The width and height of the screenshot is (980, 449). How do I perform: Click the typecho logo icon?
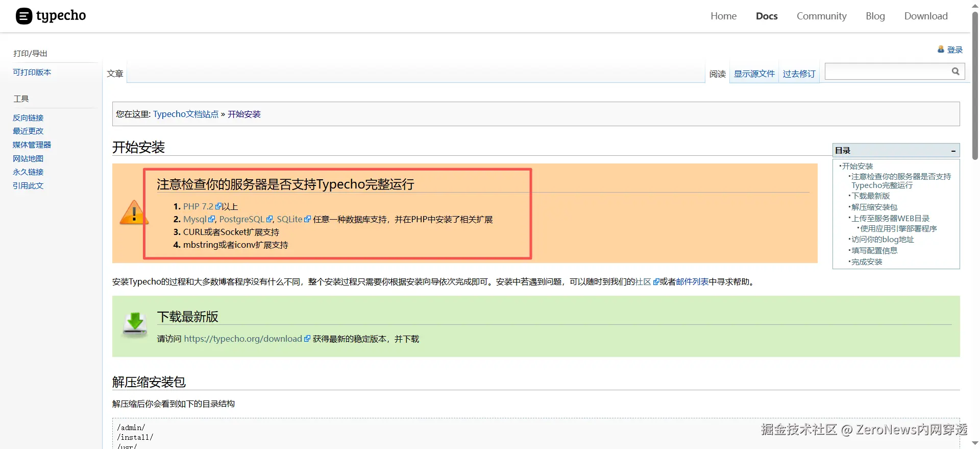point(24,16)
